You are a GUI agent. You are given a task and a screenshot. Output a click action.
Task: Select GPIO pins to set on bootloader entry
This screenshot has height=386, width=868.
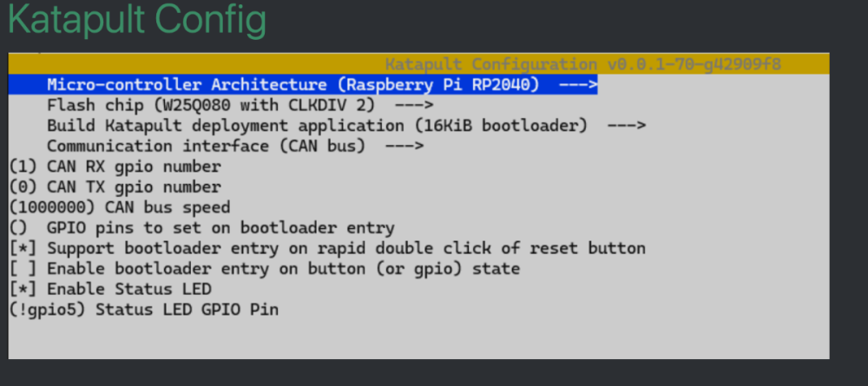click(x=202, y=228)
